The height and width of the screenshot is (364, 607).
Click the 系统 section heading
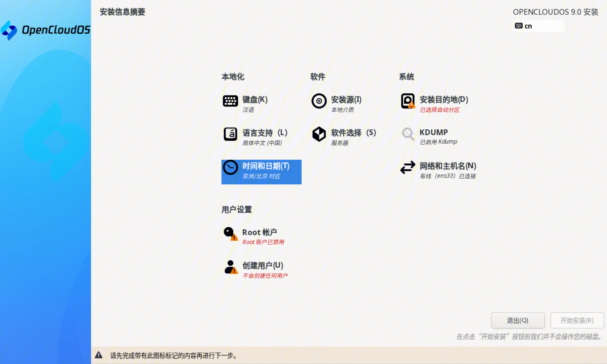(406, 76)
